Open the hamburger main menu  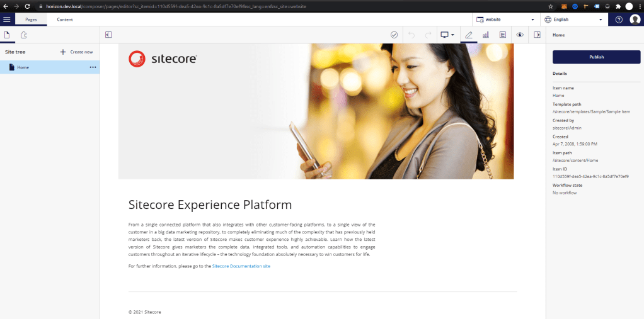(x=7, y=20)
